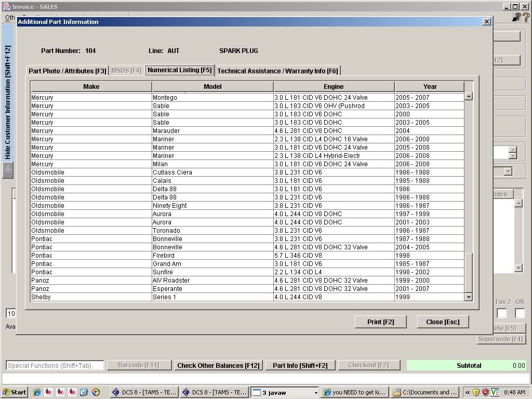The height and width of the screenshot is (399, 532).
Task: Toggle the OK checkbox
Action: pos(520,313)
